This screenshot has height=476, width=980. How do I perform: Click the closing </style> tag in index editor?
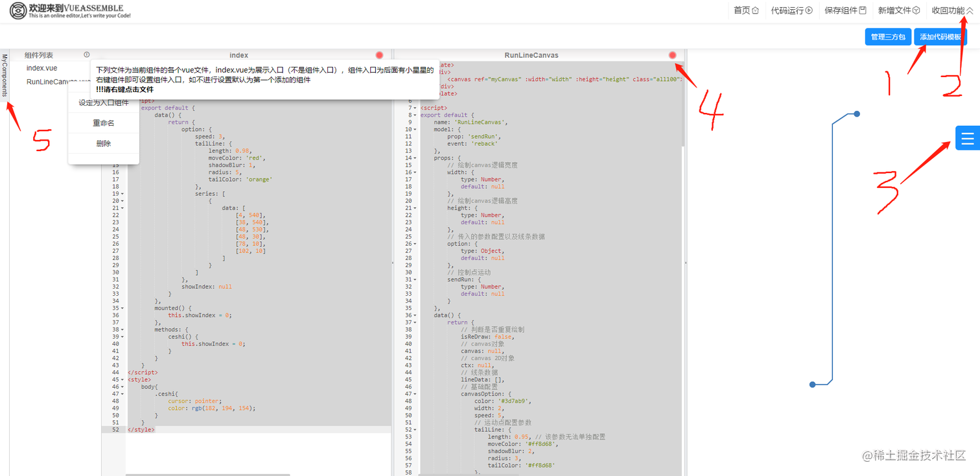pos(141,429)
